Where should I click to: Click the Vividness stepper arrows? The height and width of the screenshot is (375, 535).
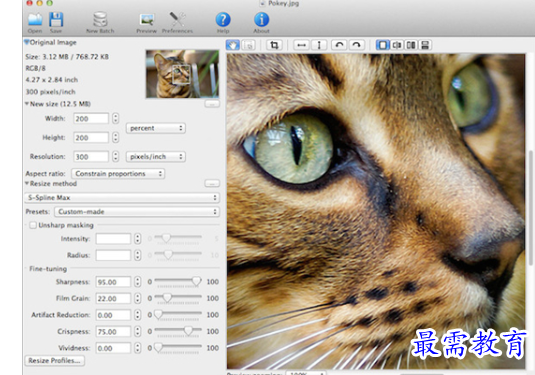click(138, 348)
